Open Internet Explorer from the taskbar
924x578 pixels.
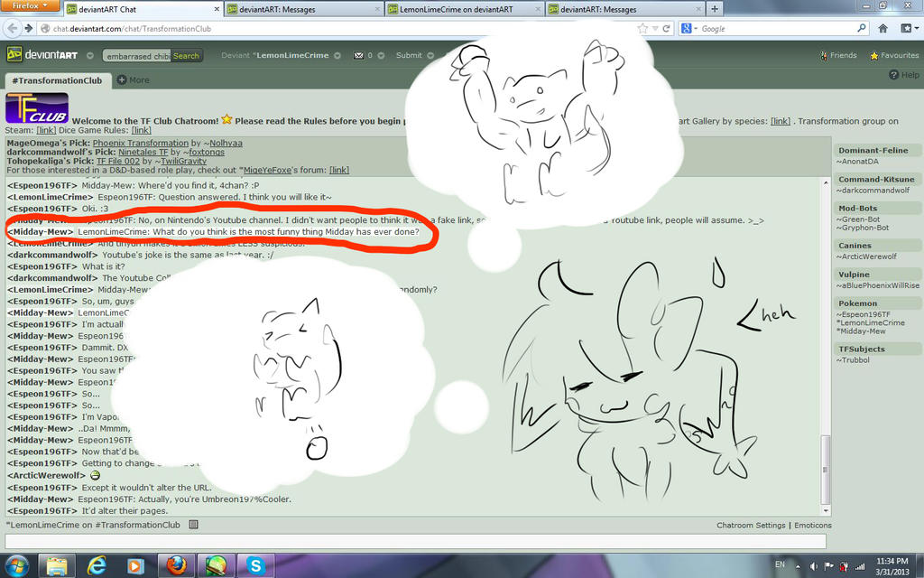click(96, 565)
